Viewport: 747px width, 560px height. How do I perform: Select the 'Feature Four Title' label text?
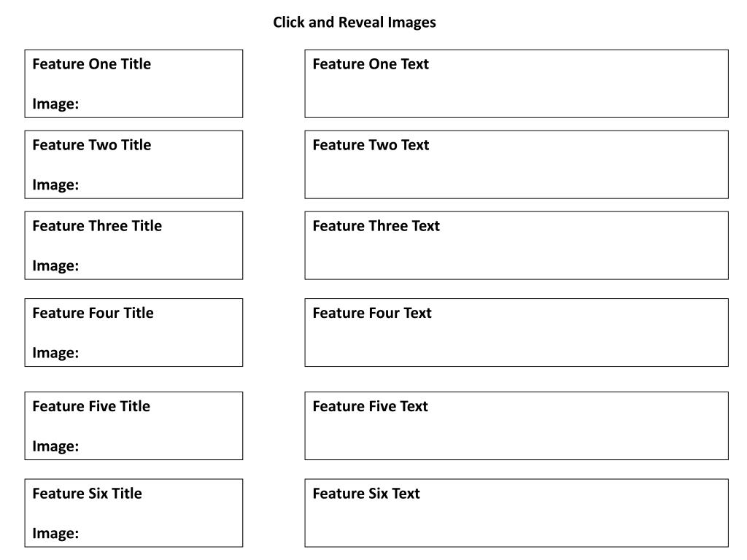[93, 313]
